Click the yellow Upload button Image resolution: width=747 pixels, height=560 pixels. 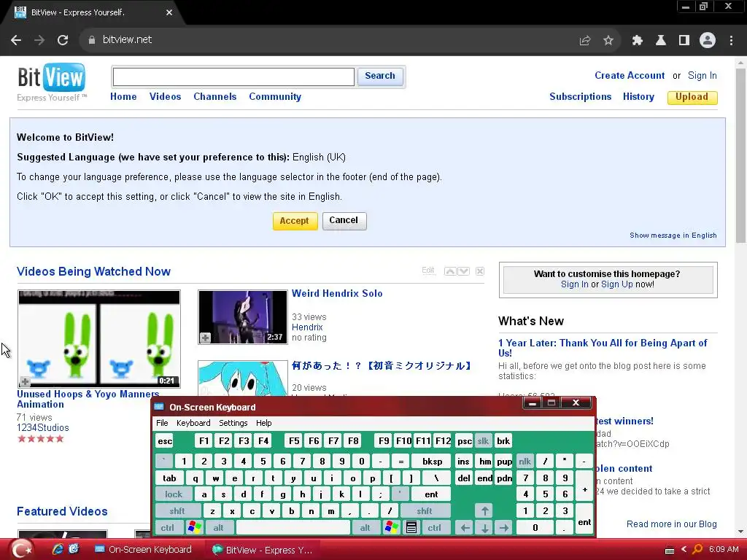point(692,97)
